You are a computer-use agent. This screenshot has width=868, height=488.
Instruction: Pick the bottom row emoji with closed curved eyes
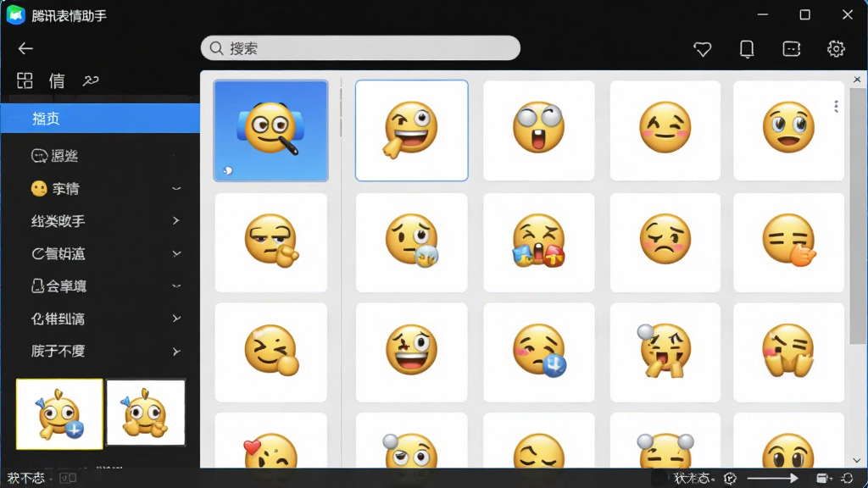(x=538, y=441)
